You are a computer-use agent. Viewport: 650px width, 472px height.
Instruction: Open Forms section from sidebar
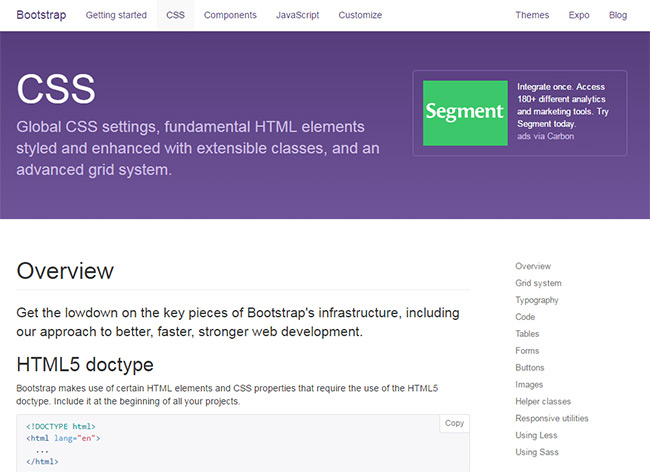[x=527, y=351]
